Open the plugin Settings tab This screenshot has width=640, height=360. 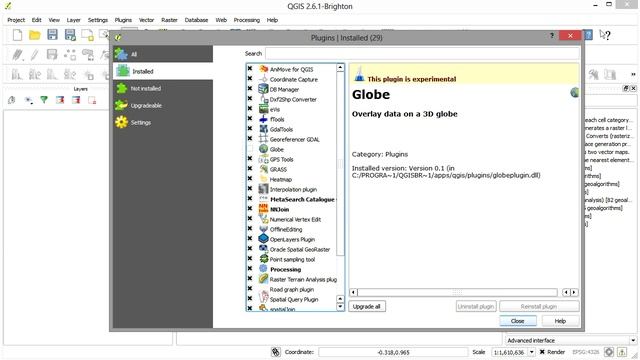163,122
